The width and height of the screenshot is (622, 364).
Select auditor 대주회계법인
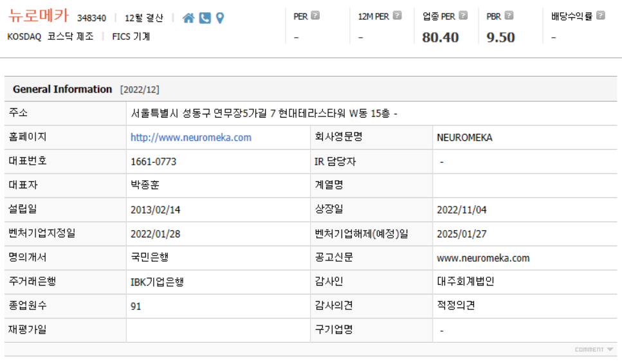(466, 282)
